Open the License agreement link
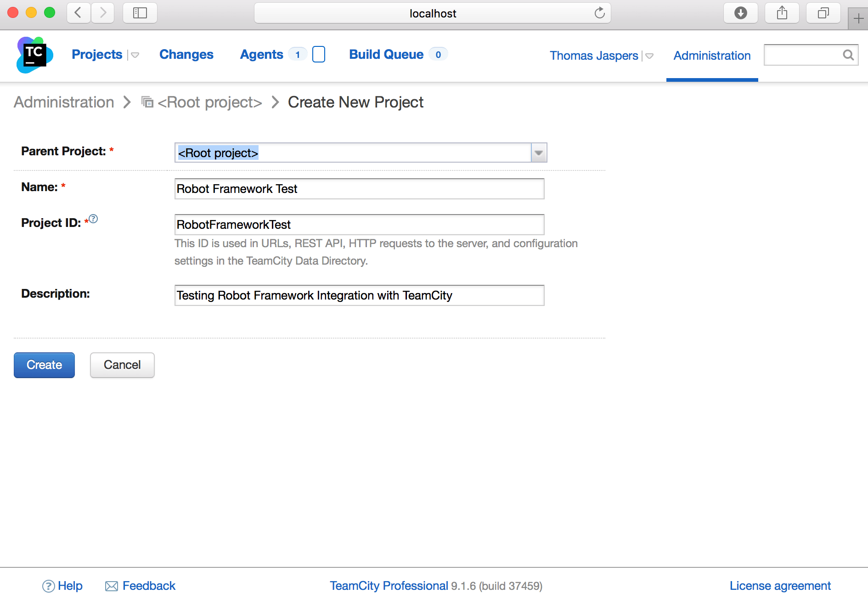Image resolution: width=868 pixels, height=611 pixels. pos(780,586)
